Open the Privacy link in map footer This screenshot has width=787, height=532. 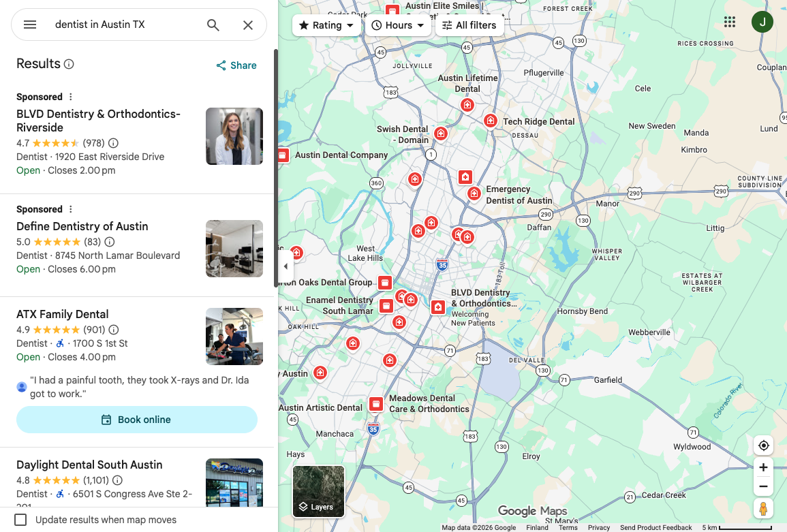599,527
